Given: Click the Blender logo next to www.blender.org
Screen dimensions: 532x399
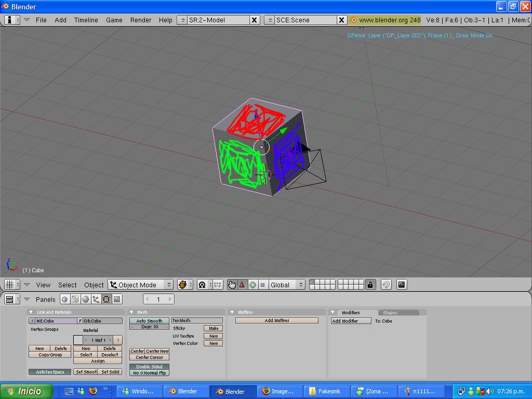Looking at the screenshot, I should 353,20.
